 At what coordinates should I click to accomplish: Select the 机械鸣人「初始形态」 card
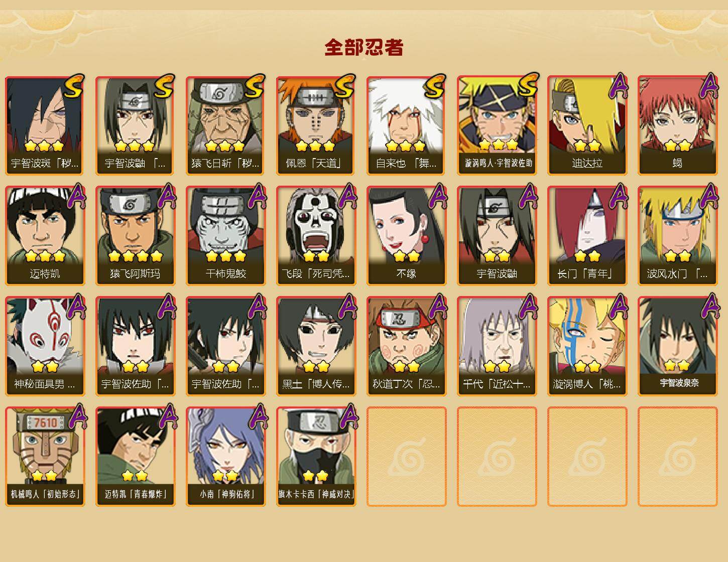pyautogui.click(x=45, y=456)
